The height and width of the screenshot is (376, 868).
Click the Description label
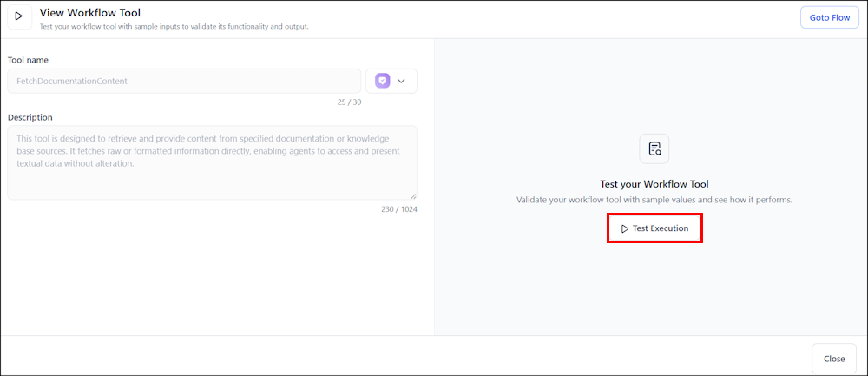coord(30,117)
